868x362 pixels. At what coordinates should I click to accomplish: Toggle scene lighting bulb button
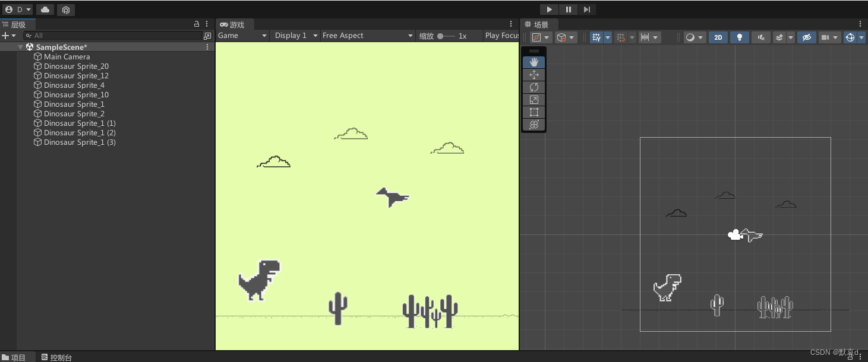739,37
